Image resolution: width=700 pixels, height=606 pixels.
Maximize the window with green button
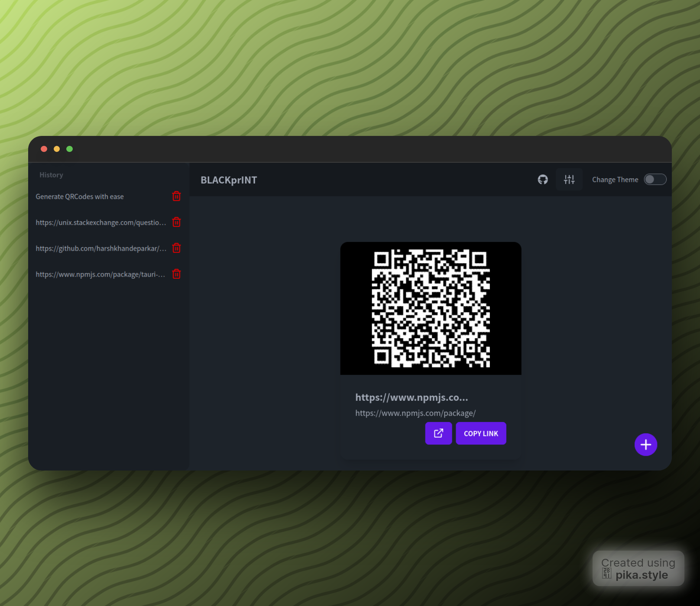click(x=69, y=149)
